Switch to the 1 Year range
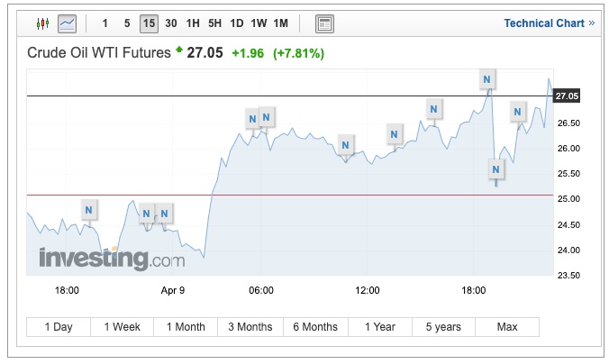 378,327
